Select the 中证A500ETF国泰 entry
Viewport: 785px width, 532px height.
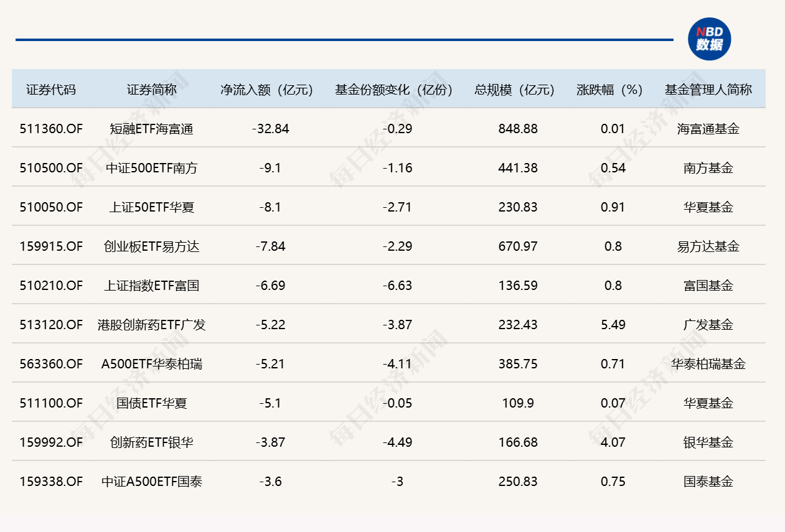(x=152, y=482)
